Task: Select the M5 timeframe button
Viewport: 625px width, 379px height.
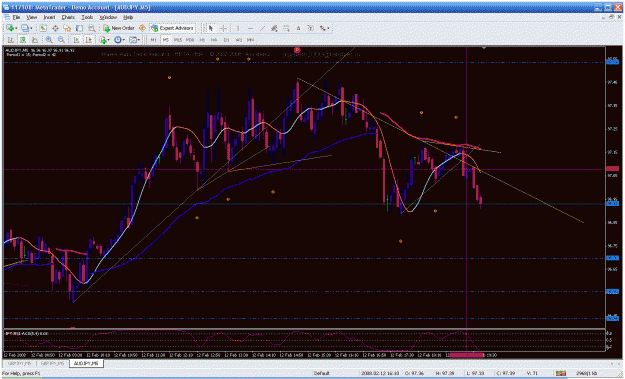Action: pyautogui.click(x=166, y=40)
